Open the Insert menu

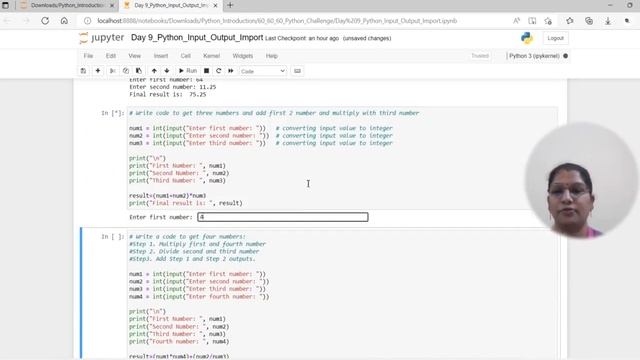pos(161,56)
